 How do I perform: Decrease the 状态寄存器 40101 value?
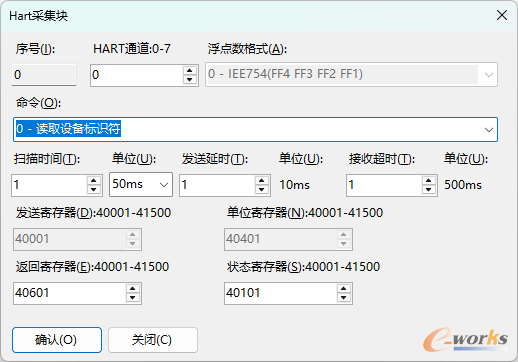[344, 298]
